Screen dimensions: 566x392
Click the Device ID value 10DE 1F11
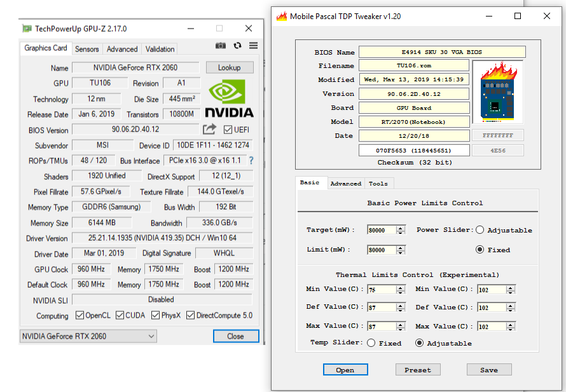[x=213, y=145]
